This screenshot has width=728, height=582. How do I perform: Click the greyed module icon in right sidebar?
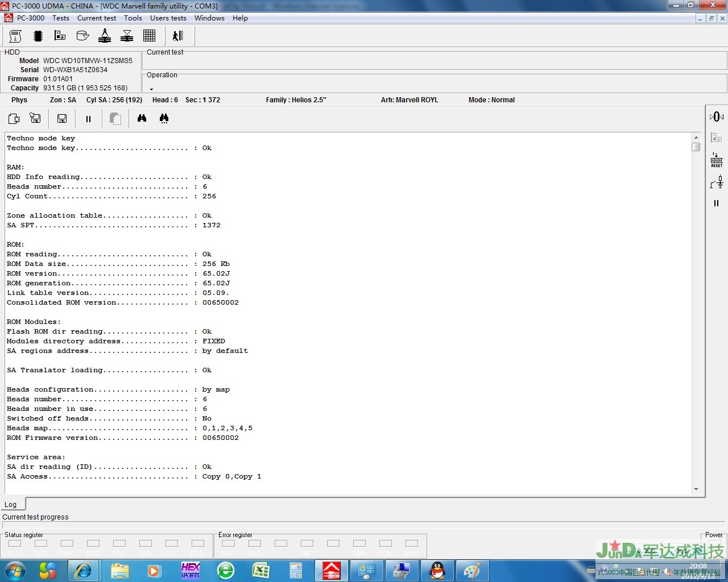717,138
